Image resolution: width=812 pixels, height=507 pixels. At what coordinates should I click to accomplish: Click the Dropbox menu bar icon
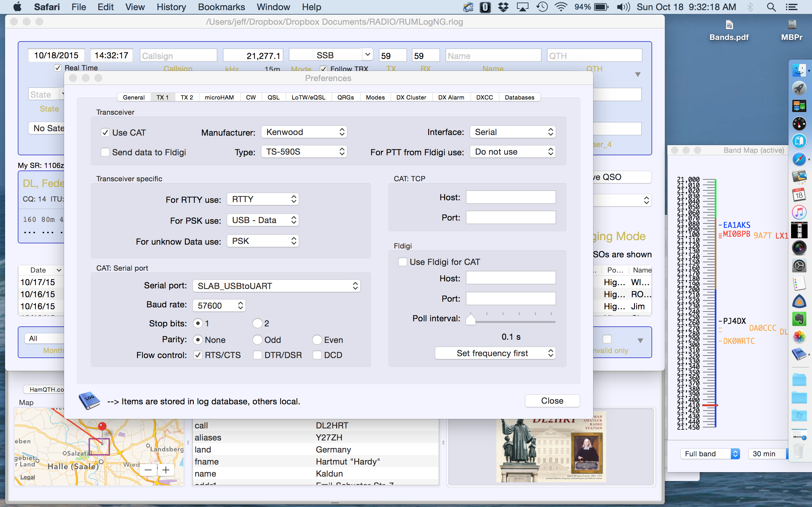(x=503, y=7)
